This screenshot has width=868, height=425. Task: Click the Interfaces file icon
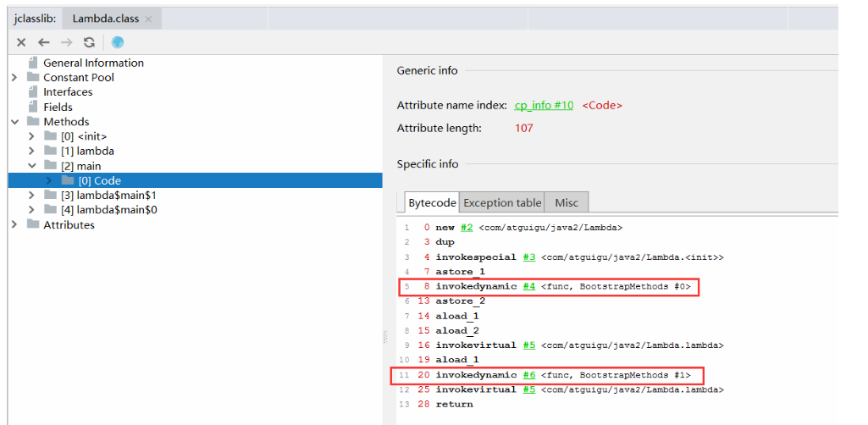[33, 91]
